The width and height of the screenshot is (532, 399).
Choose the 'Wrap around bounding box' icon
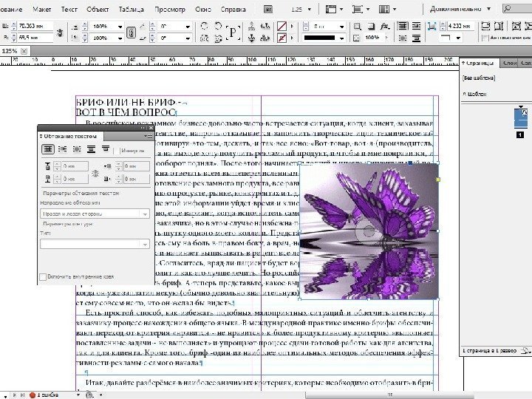pos(62,149)
